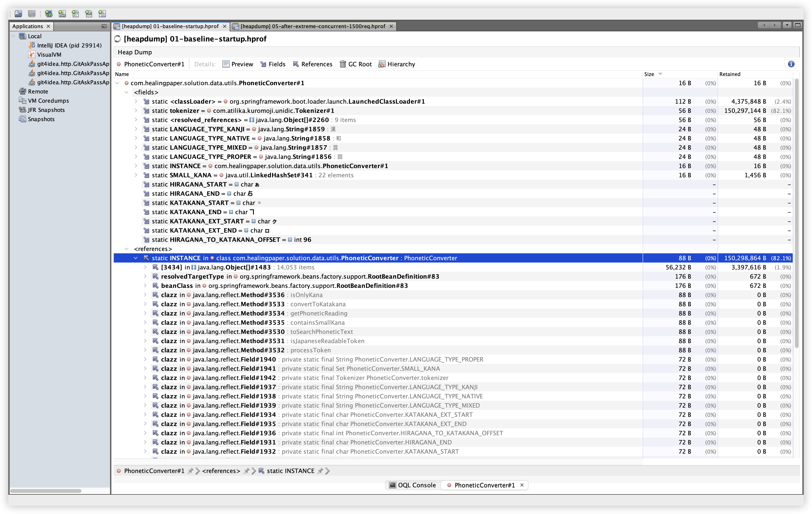Toggle the Preview pane for PhoneticConverter#1

238,64
